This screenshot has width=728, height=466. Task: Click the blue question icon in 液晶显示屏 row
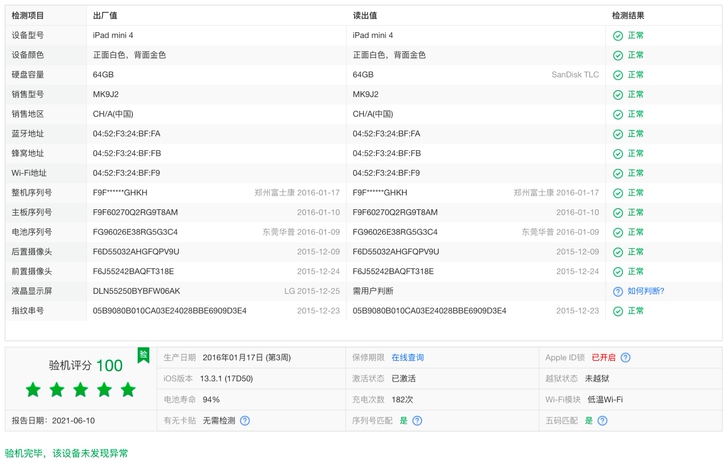point(618,291)
